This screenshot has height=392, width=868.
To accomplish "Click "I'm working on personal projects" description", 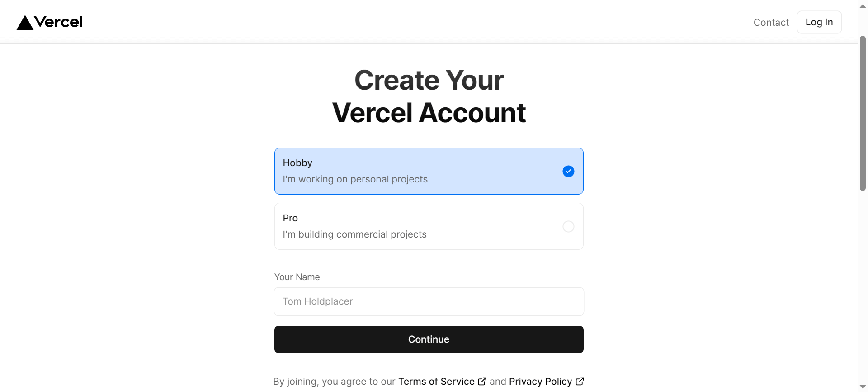I will [355, 179].
